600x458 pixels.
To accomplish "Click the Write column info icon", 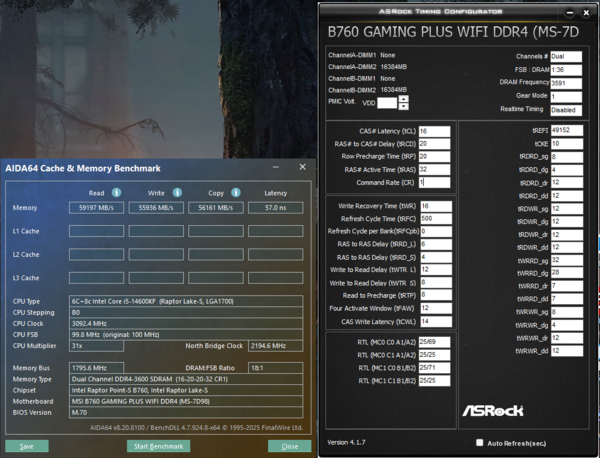I will (x=177, y=192).
